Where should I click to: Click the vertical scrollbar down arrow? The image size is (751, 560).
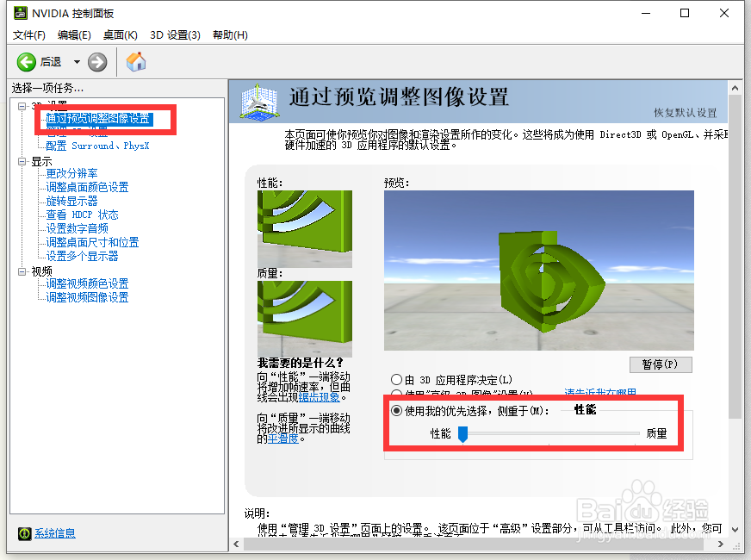(735, 529)
